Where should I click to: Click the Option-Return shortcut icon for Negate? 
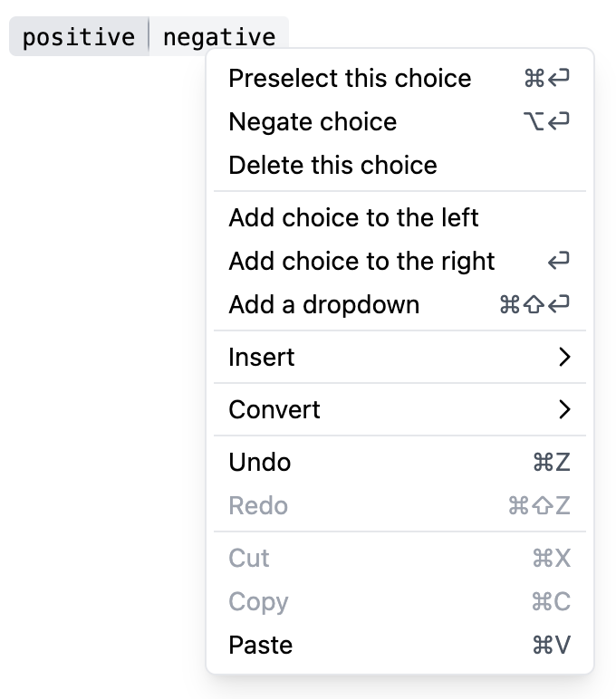click(547, 122)
